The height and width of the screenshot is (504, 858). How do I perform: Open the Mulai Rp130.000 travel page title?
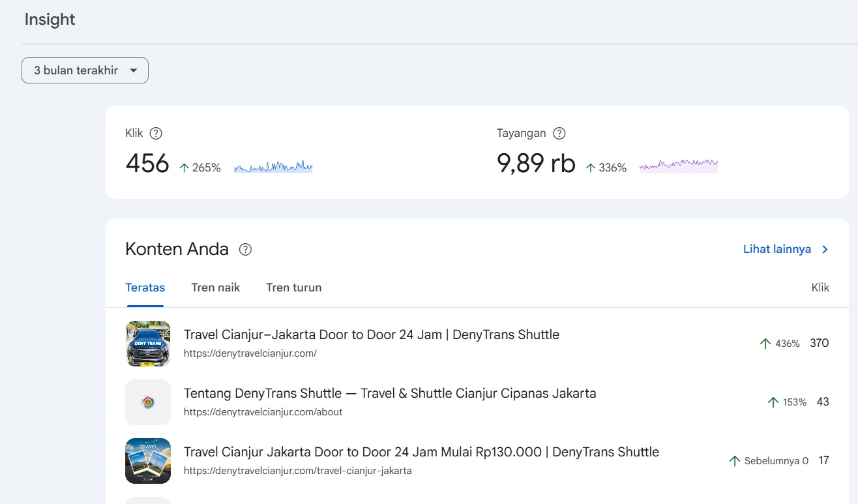(421, 452)
